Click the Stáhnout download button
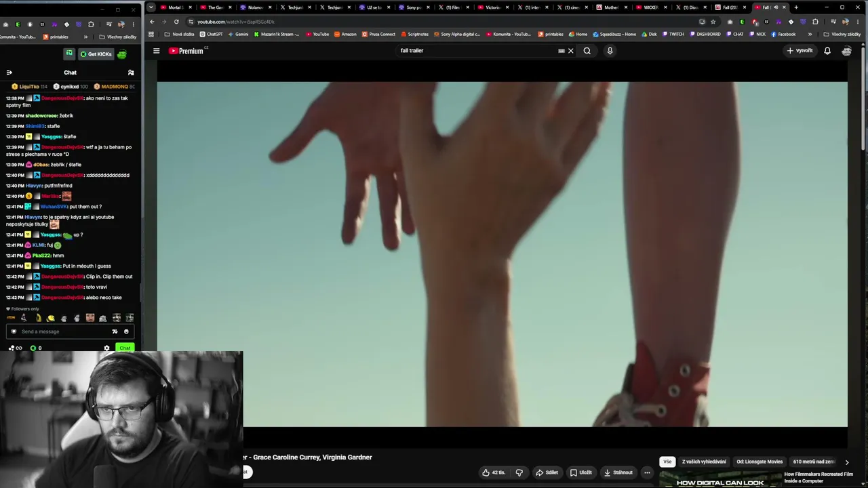This screenshot has width=868, height=488. 618,472
